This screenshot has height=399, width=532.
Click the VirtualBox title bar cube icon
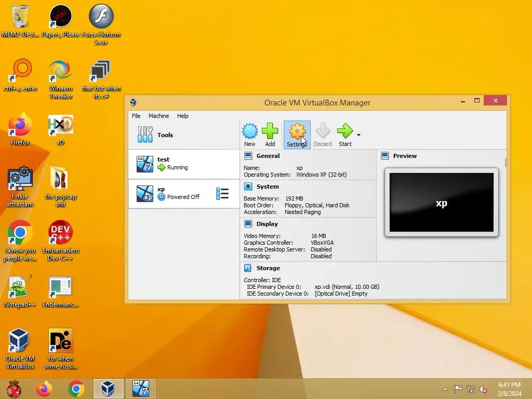pyautogui.click(x=134, y=102)
